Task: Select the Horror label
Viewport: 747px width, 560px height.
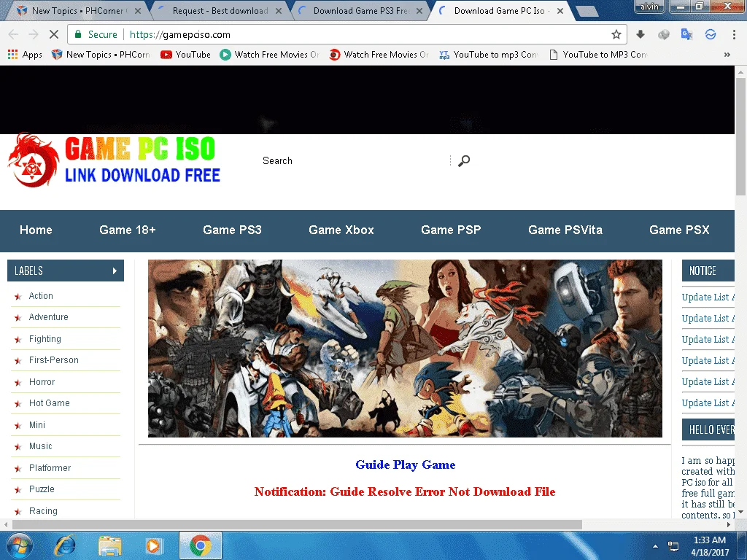Action: 42,382
